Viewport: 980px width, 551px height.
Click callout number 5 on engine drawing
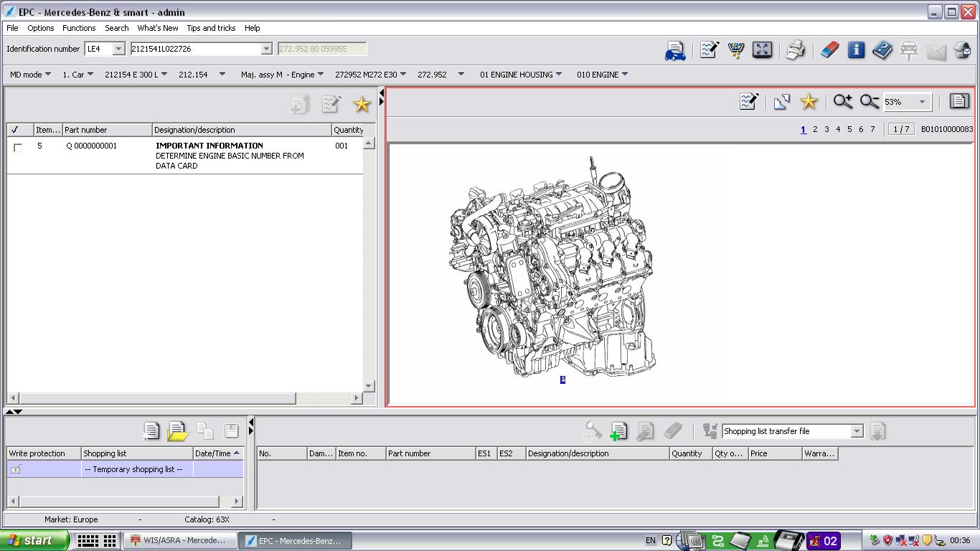point(562,380)
